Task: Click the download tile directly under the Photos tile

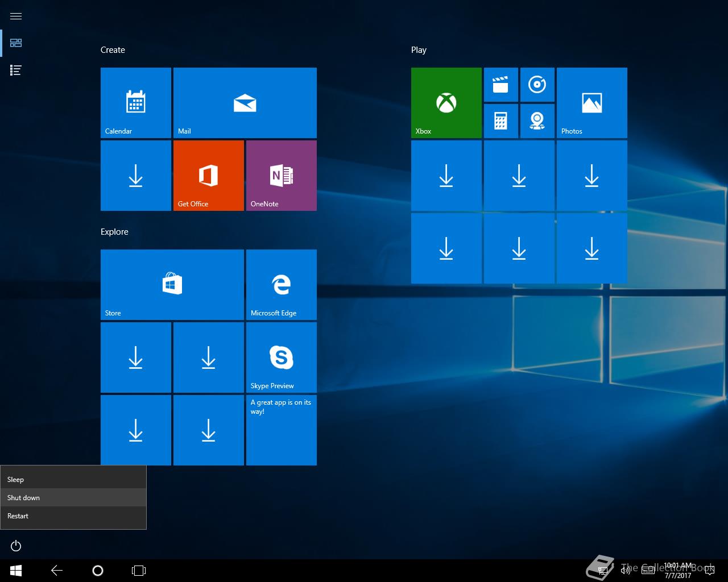Action: (x=592, y=176)
